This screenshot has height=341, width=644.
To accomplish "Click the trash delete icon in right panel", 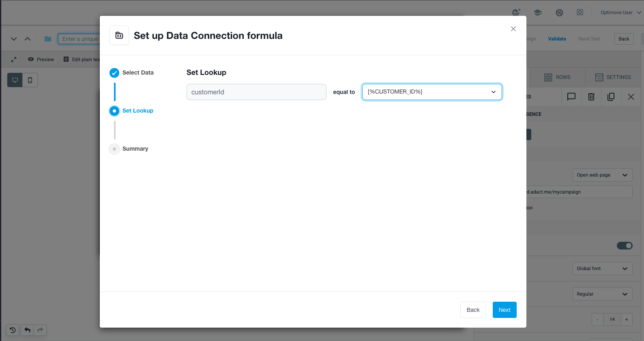I will tap(591, 97).
